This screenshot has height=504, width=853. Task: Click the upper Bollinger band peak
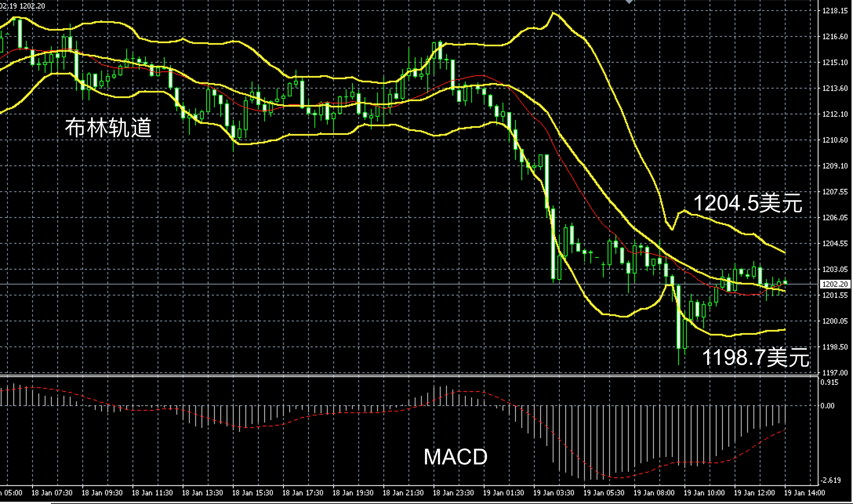(553, 13)
